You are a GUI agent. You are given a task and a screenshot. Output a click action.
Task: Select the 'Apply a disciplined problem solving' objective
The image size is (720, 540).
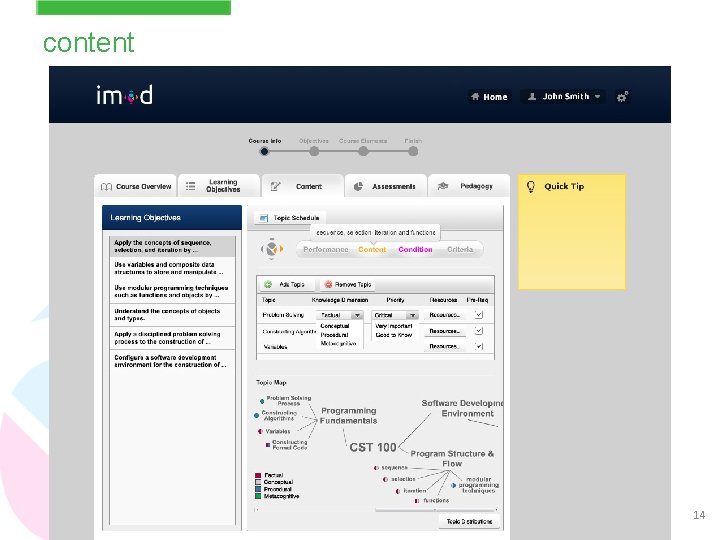tap(172, 338)
